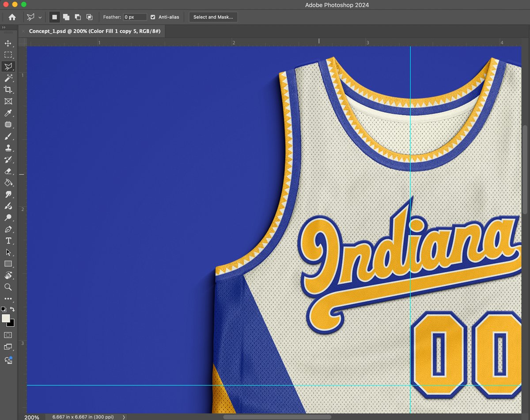Viewport: 530px width, 420px height.
Task: Expand the collapsed toolbar double-arrow
Action: click(x=4, y=27)
